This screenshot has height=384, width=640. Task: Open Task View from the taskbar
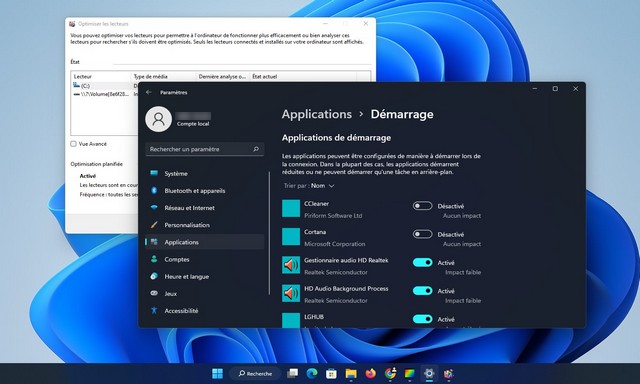(x=292, y=373)
